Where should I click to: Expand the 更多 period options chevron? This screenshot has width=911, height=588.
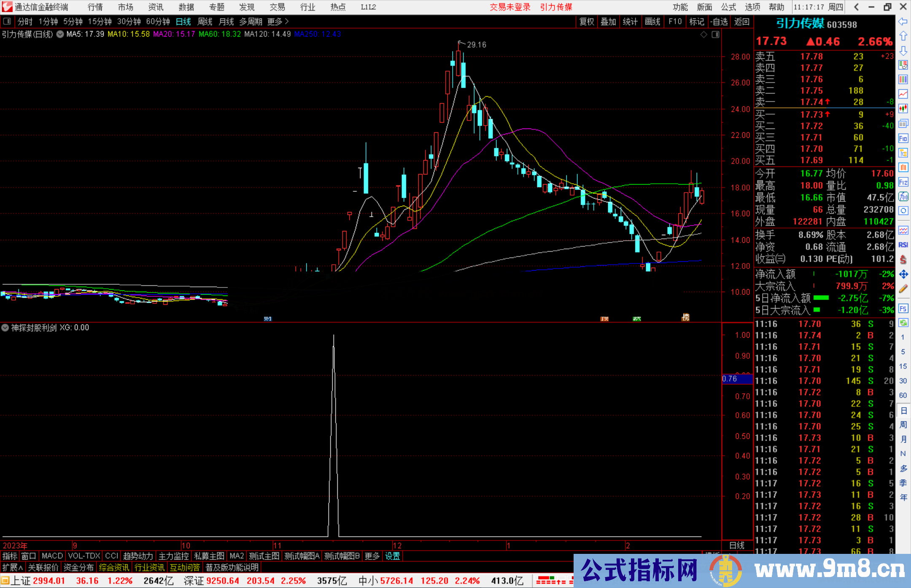pyautogui.click(x=287, y=21)
